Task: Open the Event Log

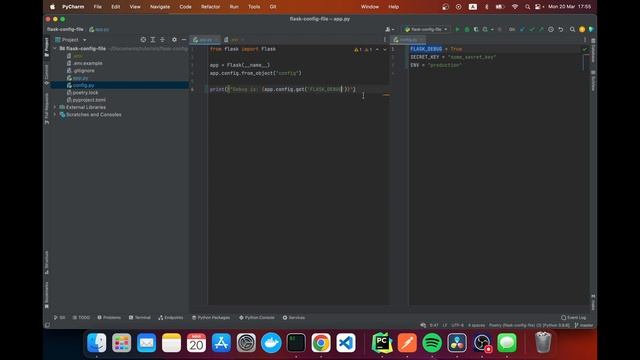Action: pos(573,318)
